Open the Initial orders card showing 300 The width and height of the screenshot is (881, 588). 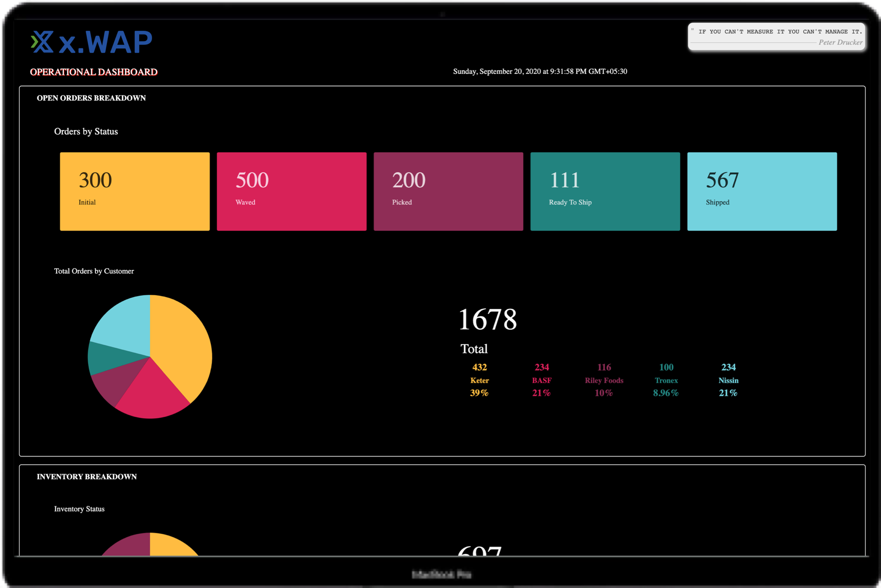coord(135,191)
